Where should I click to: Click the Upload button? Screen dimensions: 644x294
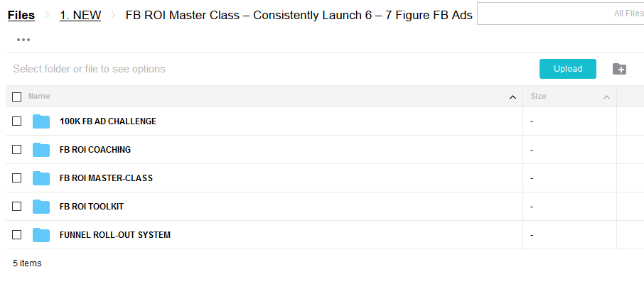(568, 69)
